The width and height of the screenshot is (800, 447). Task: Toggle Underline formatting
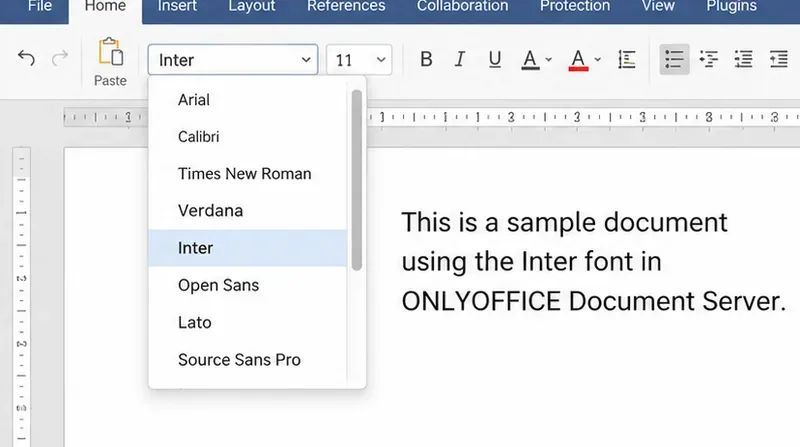(x=494, y=59)
